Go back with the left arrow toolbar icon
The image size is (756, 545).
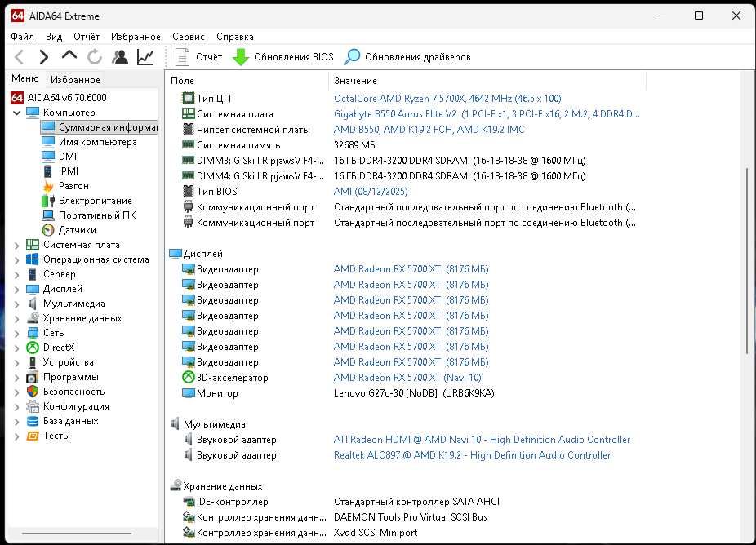[20, 57]
